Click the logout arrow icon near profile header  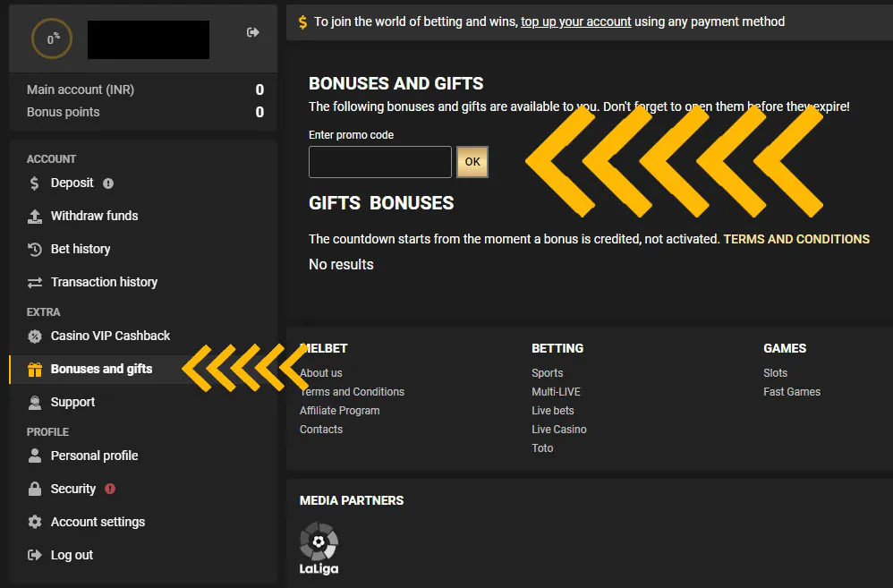tap(253, 32)
